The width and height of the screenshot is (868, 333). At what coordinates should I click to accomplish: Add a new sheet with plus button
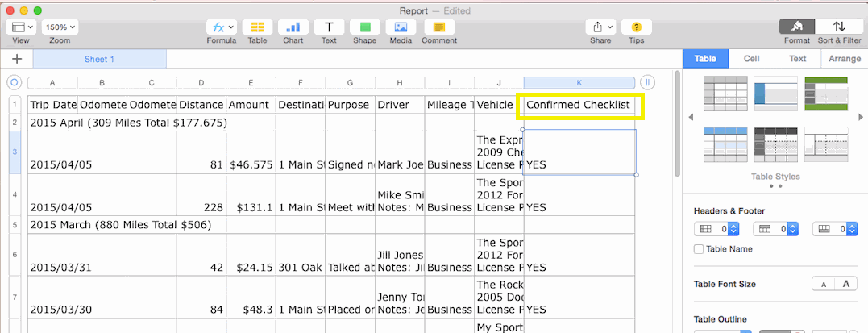click(17, 59)
